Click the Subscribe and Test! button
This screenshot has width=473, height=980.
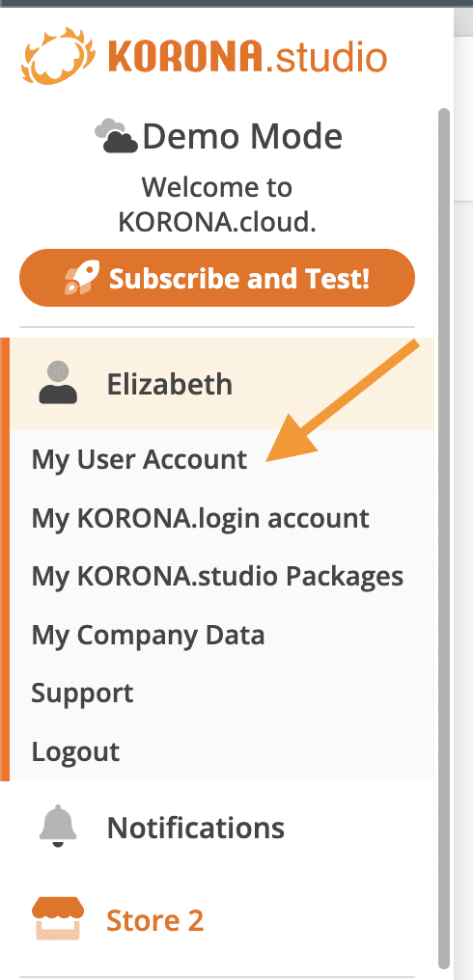click(x=217, y=278)
